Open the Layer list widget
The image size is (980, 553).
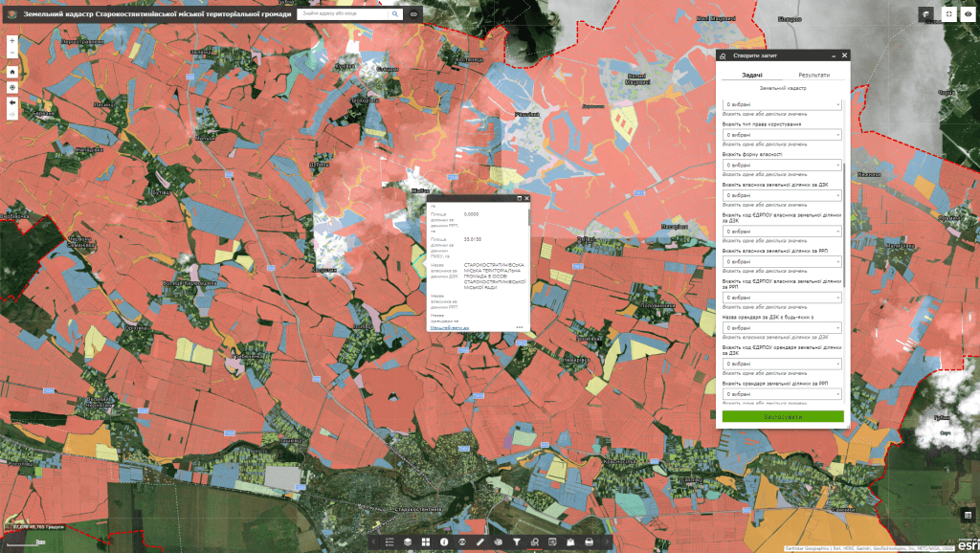(x=408, y=542)
